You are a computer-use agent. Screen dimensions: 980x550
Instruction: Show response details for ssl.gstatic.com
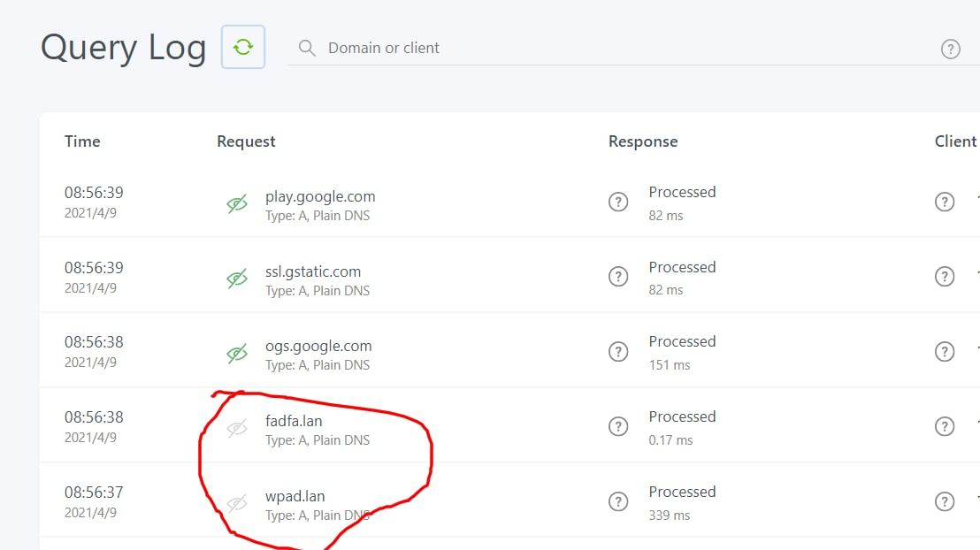click(x=618, y=276)
